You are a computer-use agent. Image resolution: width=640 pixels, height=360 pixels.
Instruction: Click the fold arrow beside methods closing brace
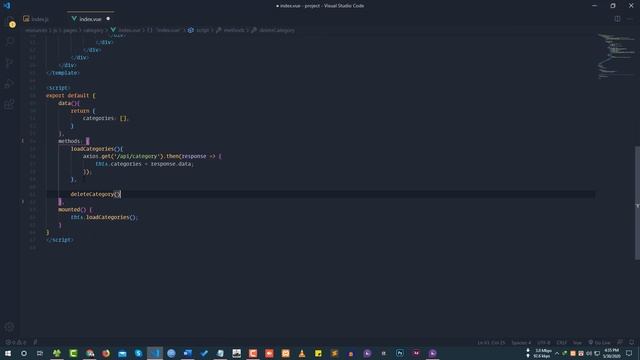[22, 202]
